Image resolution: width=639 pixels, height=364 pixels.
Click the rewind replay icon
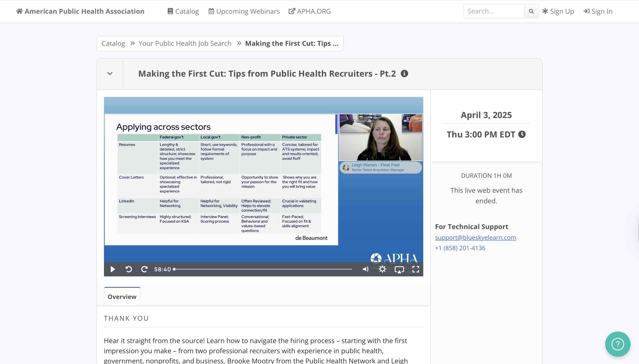tap(129, 269)
